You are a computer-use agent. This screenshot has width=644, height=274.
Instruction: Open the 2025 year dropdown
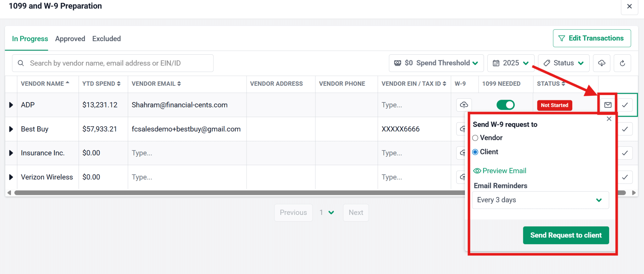(511, 63)
